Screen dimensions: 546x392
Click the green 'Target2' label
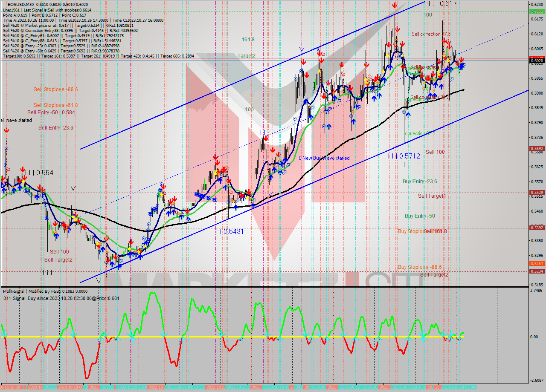click(x=247, y=56)
